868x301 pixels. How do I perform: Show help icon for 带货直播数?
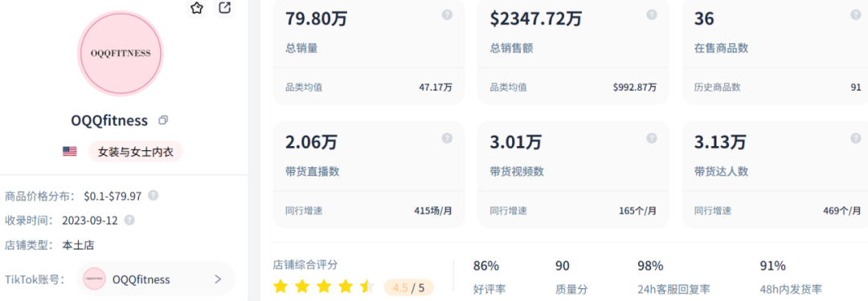pyautogui.click(x=448, y=138)
